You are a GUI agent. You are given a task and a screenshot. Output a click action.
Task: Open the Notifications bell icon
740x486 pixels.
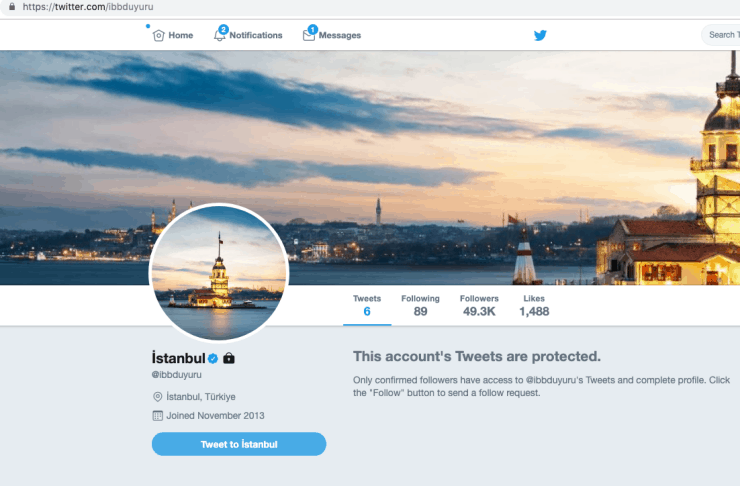(219, 35)
